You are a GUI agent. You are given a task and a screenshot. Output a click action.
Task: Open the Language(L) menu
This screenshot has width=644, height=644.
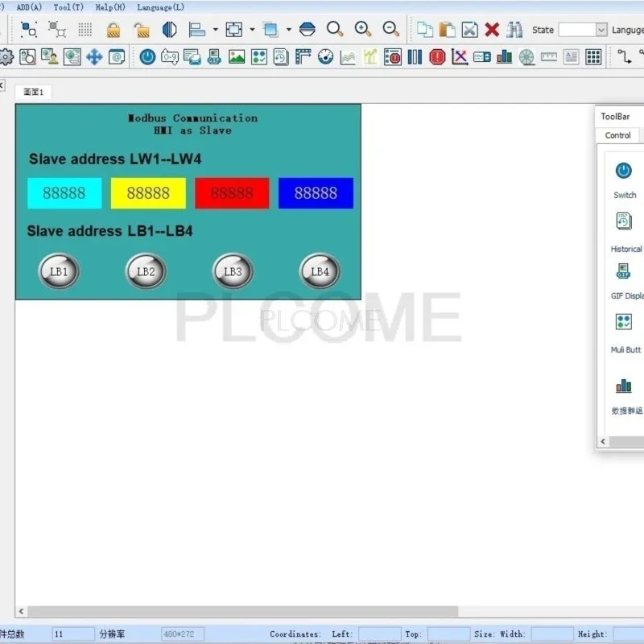(x=160, y=7)
